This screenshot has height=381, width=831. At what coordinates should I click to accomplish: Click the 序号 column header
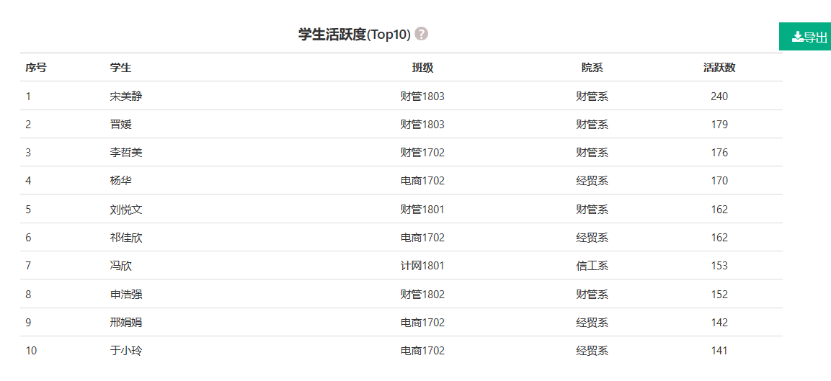tap(36, 68)
